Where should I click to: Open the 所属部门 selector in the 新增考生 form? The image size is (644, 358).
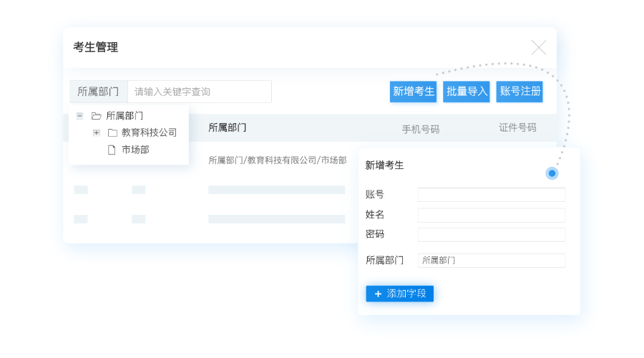pyautogui.click(x=491, y=261)
